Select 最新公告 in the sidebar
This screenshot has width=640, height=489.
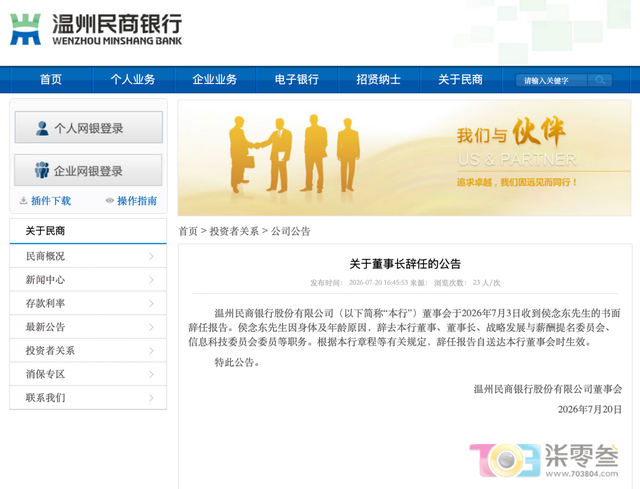88,327
